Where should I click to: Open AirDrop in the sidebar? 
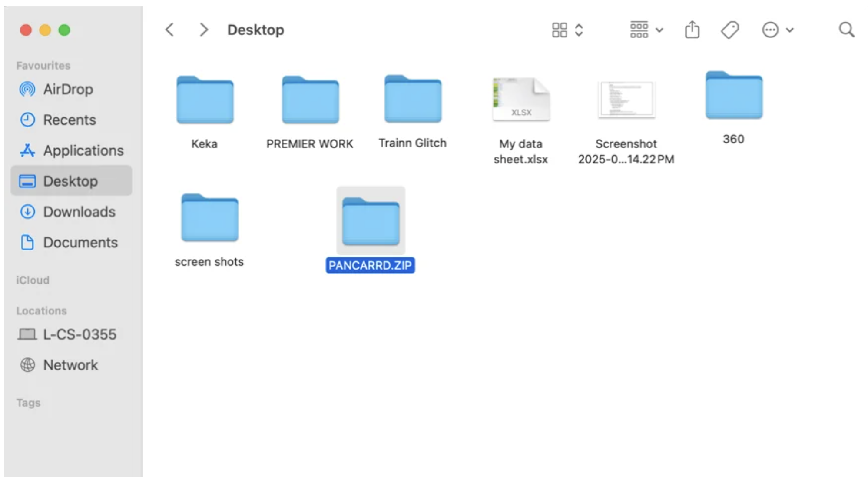[x=67, y=89]
